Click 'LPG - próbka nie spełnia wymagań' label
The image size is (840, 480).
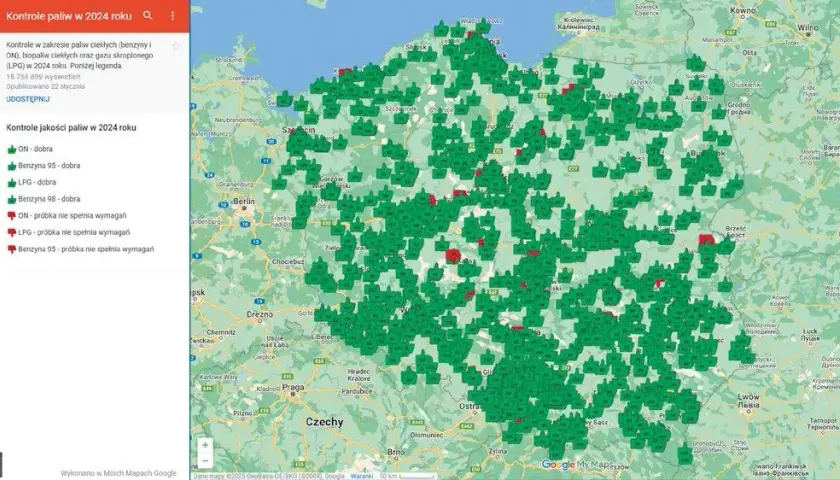(x=74, y=232)
